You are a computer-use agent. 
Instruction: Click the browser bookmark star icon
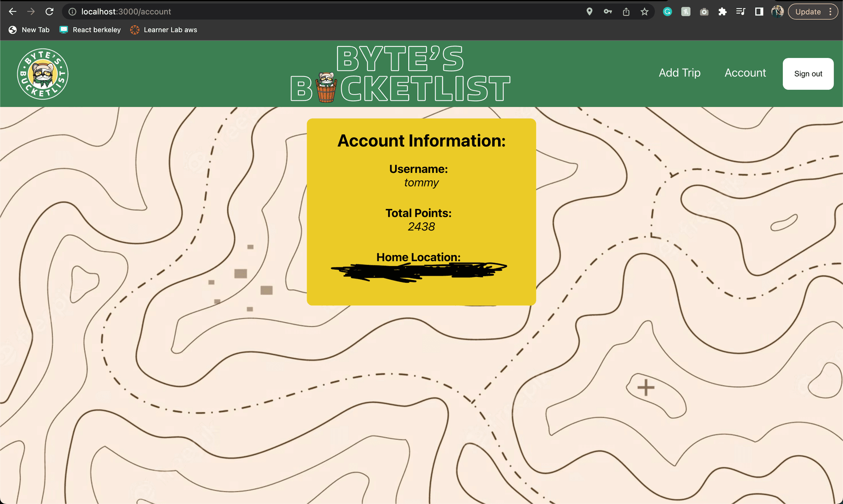click(x=645, y=12)
